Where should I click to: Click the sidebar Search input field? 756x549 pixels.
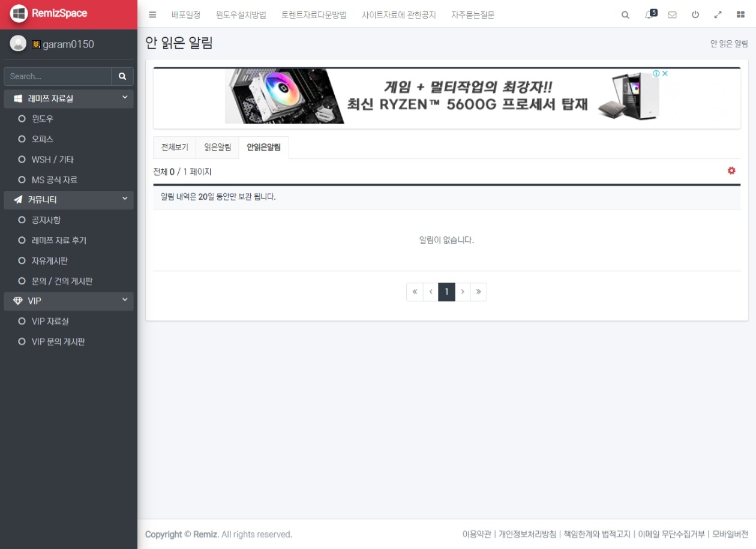58,76
